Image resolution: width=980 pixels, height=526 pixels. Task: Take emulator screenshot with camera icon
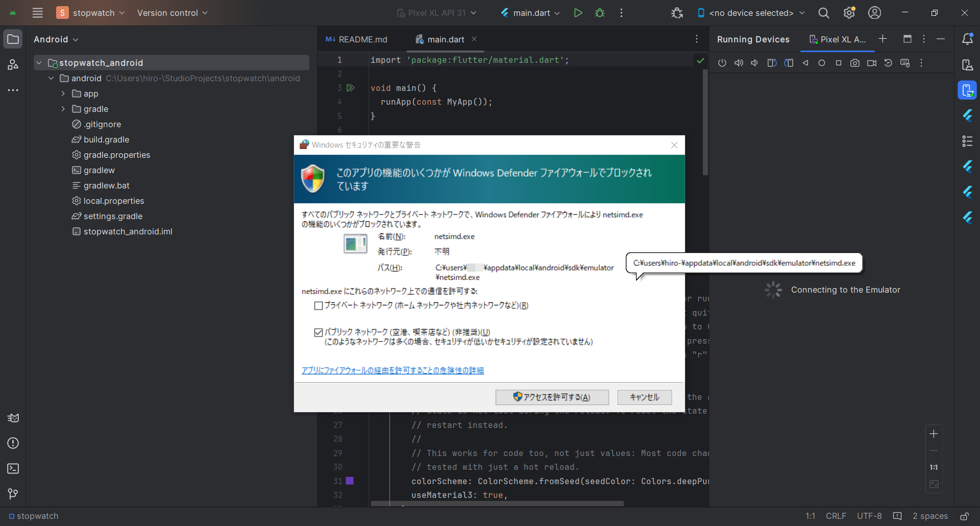pyautogui.click(x=855, y=63)
